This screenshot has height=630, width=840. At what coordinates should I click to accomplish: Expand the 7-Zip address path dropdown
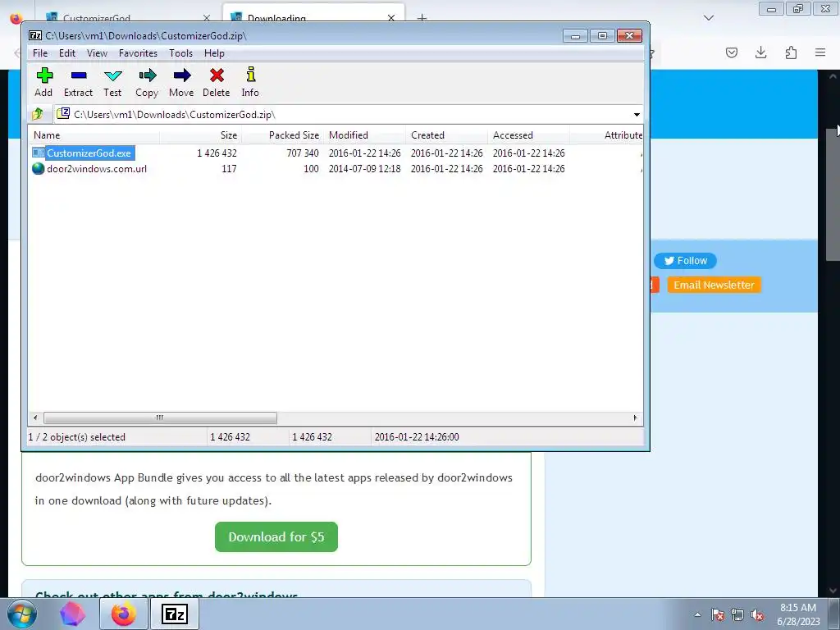(637, 115)
